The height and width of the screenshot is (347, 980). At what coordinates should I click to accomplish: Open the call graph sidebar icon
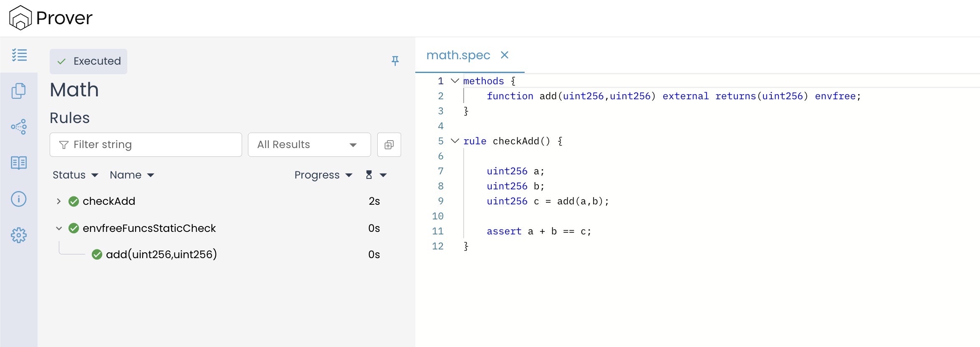click(19, 127)
